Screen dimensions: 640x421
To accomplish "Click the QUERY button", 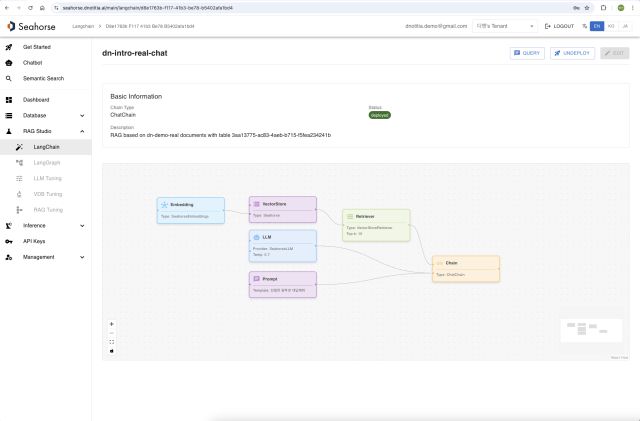I will coord(527,53).
